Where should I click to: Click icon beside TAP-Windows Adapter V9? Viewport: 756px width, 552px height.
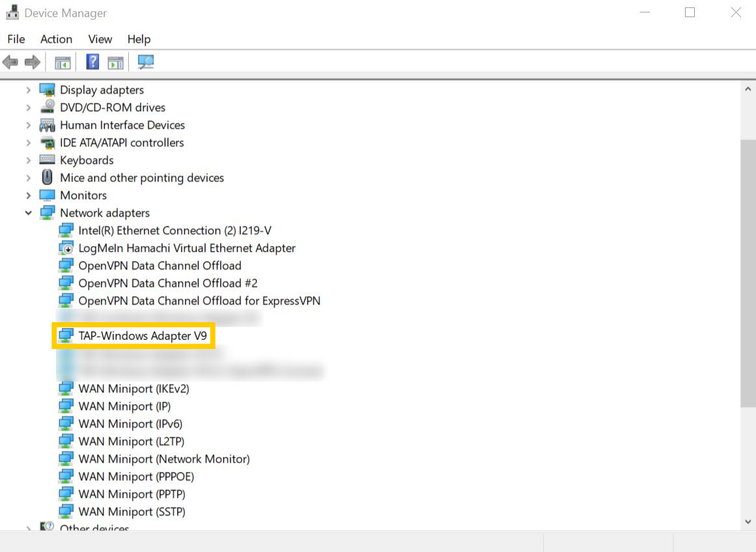click(66, 335)
